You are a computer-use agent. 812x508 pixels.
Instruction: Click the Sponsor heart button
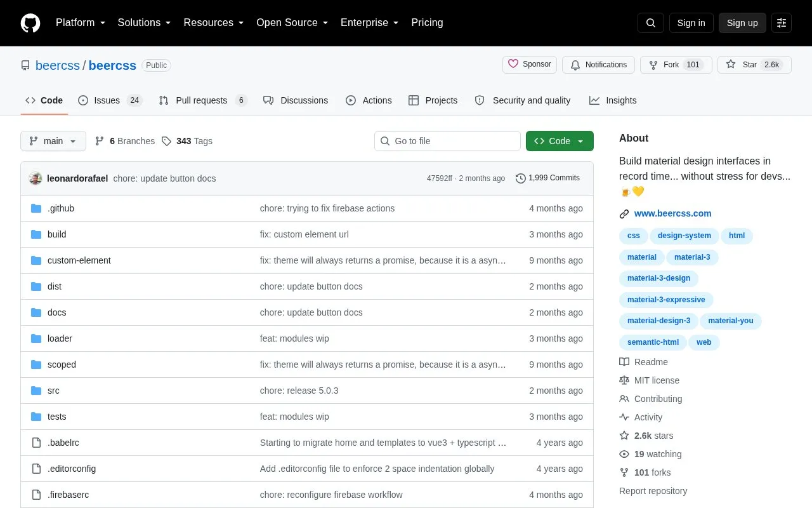(x=530, y=65)
